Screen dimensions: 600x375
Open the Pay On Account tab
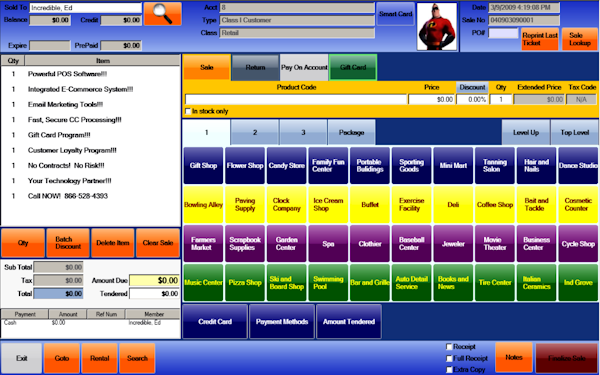pos(304,67)
